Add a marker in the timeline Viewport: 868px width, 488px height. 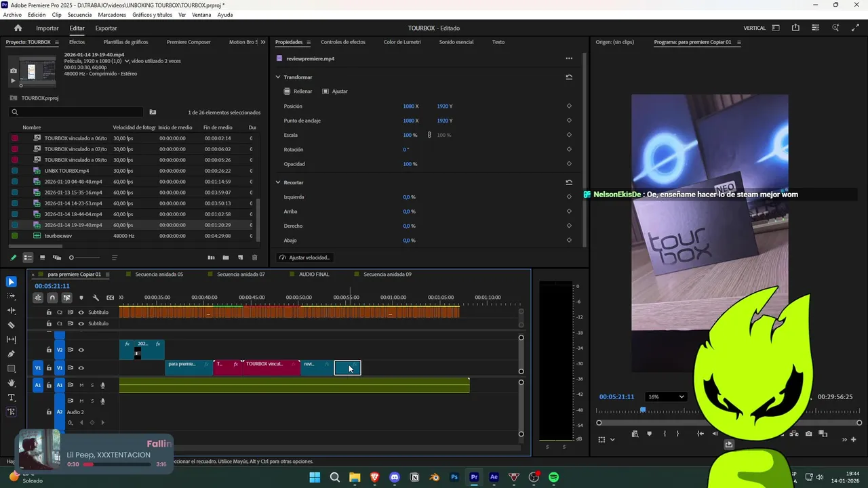coord(81,298)
